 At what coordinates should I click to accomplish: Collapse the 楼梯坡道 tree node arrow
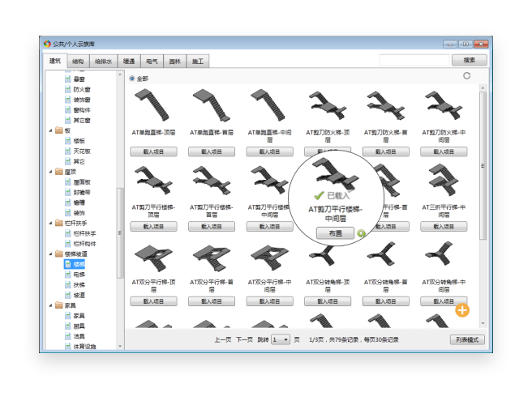(51, 254)
